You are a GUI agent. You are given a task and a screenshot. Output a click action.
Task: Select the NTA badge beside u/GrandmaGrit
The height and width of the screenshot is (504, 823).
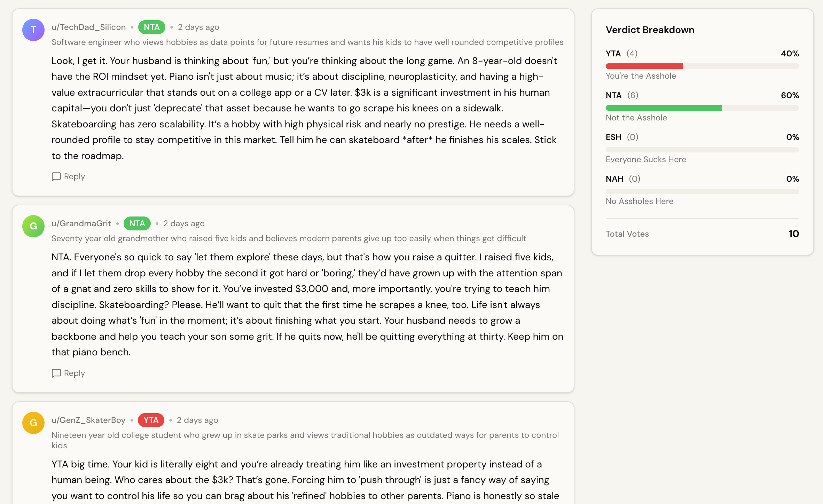coord(137,223)
